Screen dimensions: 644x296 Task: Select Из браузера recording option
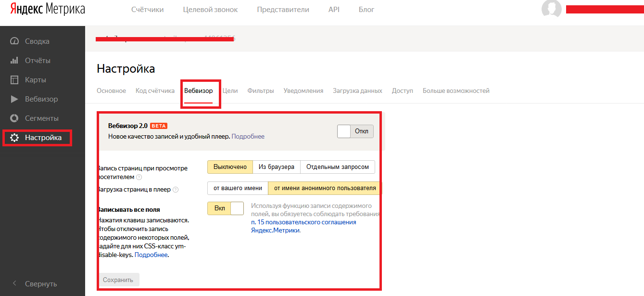[277, 167]
